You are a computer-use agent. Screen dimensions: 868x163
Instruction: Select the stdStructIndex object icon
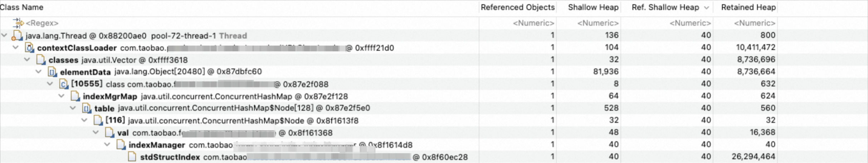point(132,157)
